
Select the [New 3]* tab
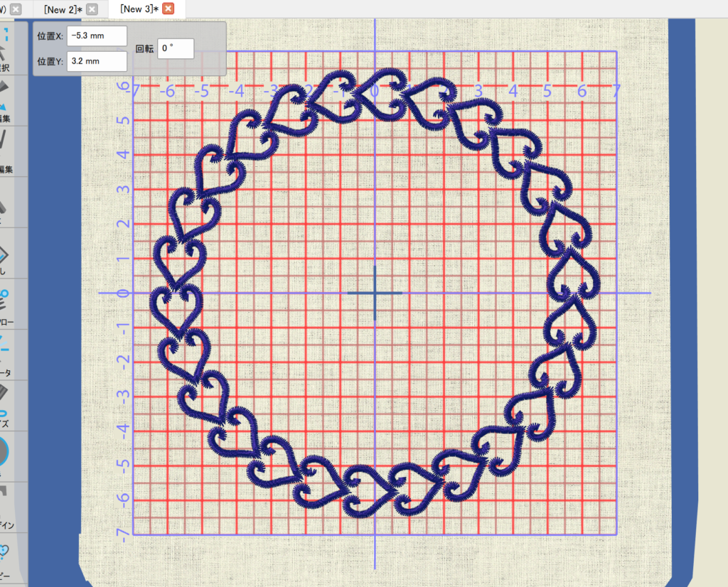click(x=139, y=9)
